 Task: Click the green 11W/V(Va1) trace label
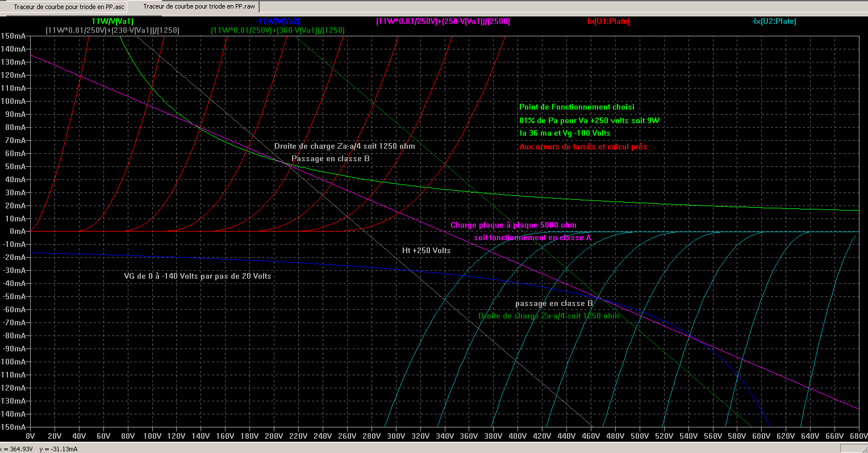(x=112, y=21)
